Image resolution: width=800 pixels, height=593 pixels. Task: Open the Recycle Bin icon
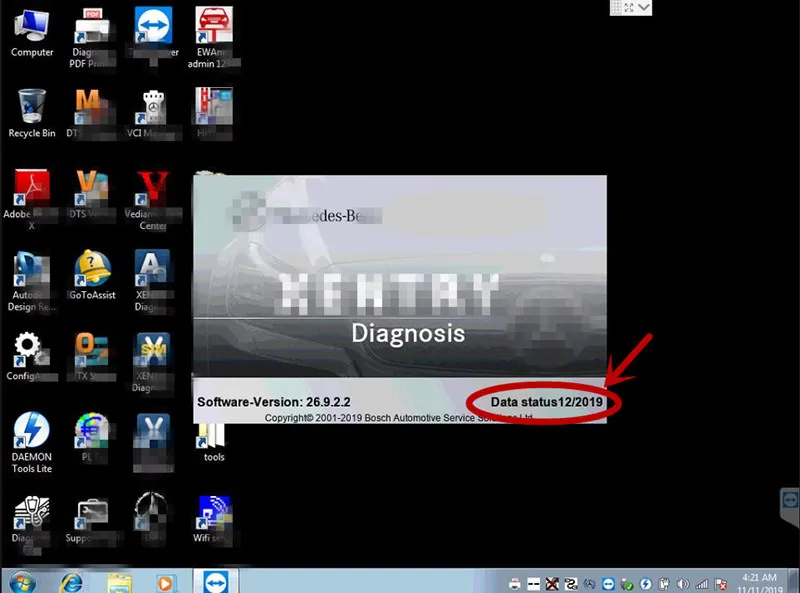tap(32, 113)
